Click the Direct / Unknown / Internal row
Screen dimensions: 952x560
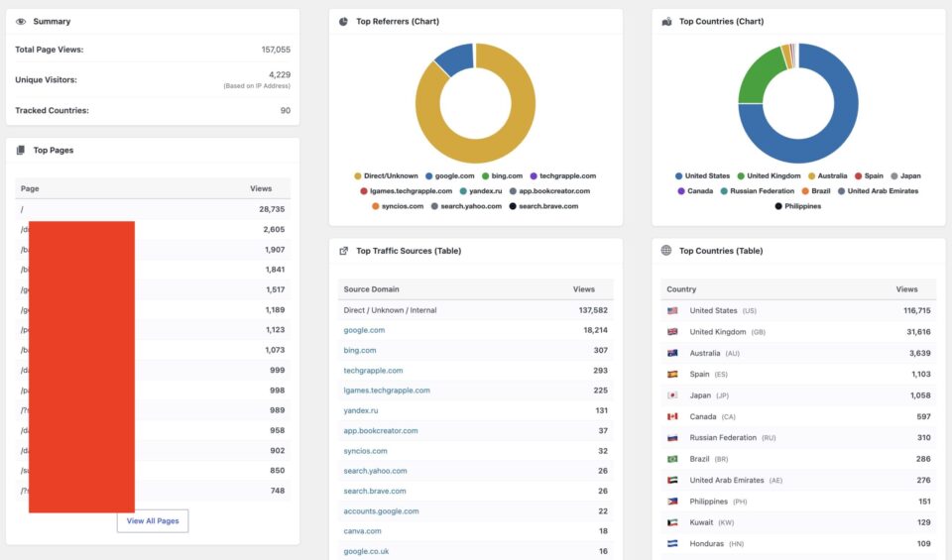[475, 310]
